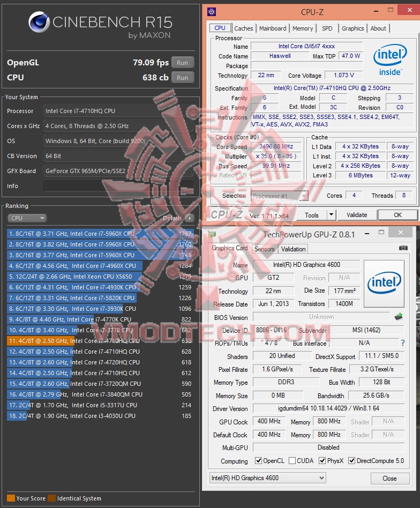
Task: Select ranking row 13 i7-4720HQ
Action: (x=100, y=362)
